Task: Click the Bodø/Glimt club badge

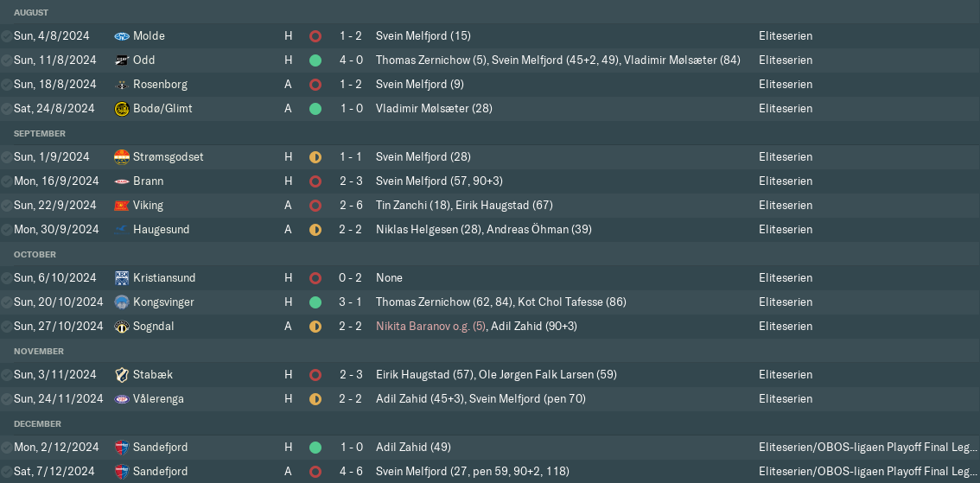Action: click(x=122, y=109)
